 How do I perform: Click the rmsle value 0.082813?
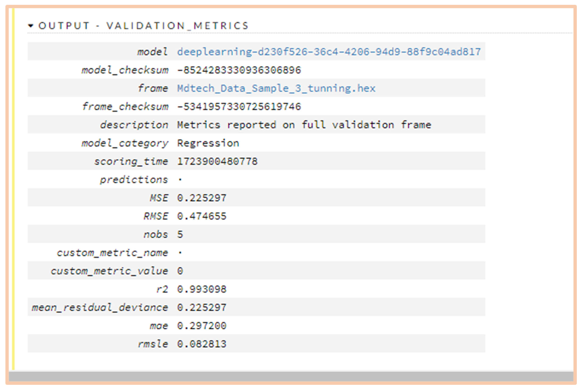pyautogui.click(x=202, y=344)
